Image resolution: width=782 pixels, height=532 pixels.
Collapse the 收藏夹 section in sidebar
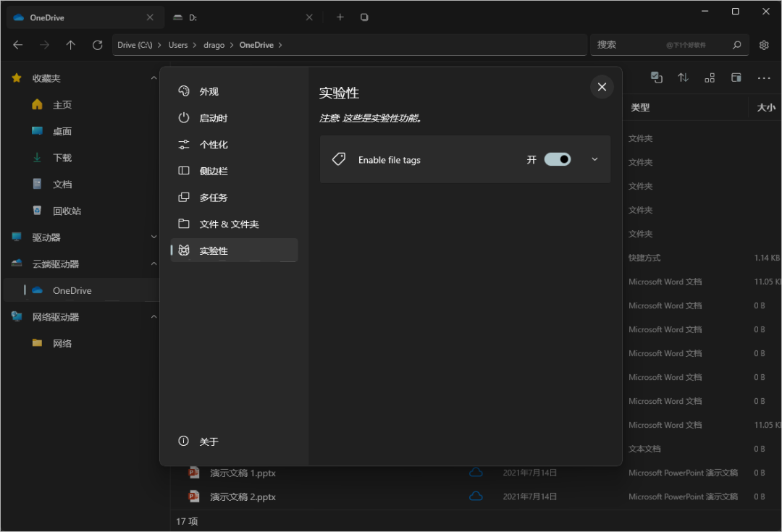[x=154, y=78]
